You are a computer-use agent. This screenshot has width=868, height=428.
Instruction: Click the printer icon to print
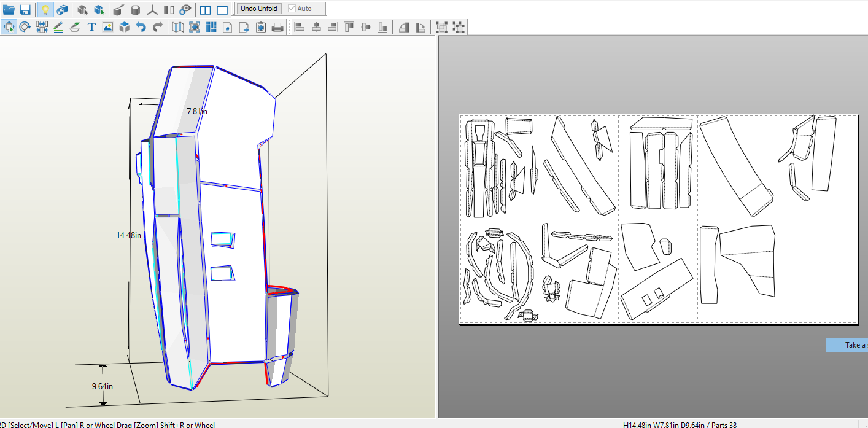click(x=277, y=27)
